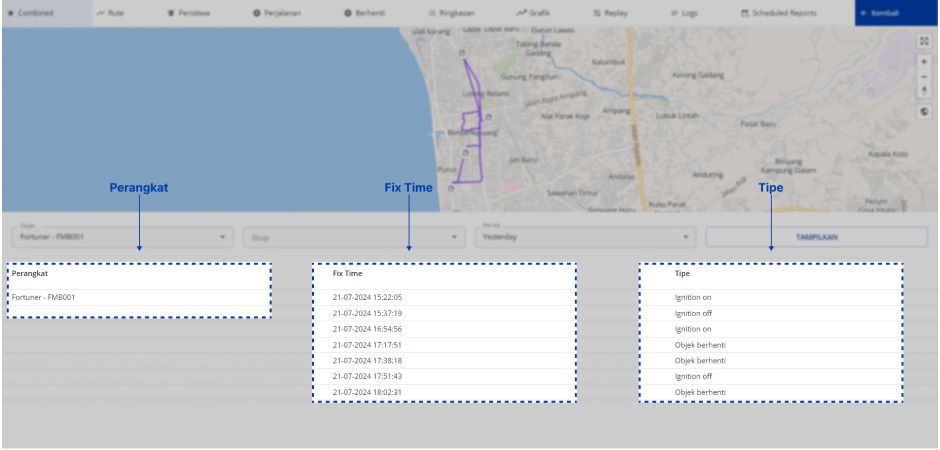Zoom out on the map

924,76
